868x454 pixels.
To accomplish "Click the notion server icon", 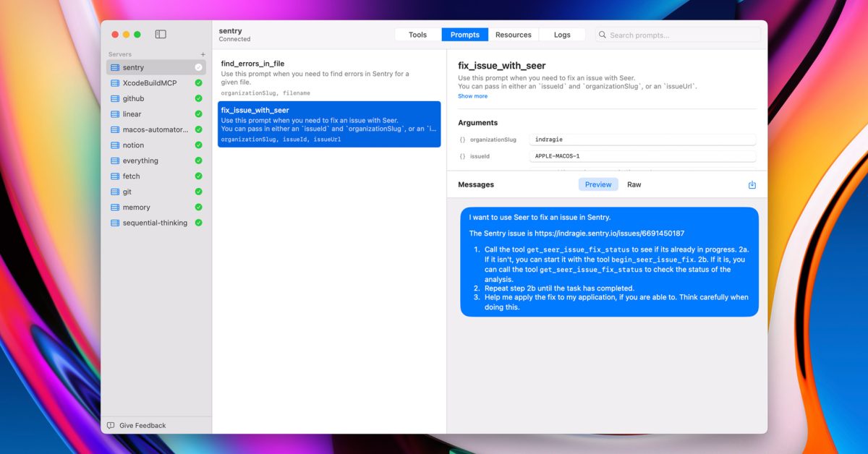I will [x=115, y=145].
